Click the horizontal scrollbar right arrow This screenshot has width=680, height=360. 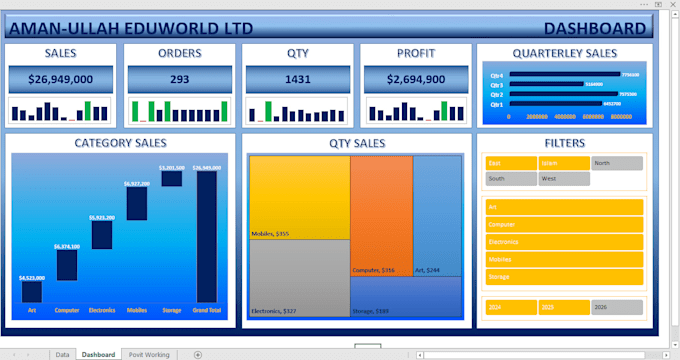tap(666, 355)
